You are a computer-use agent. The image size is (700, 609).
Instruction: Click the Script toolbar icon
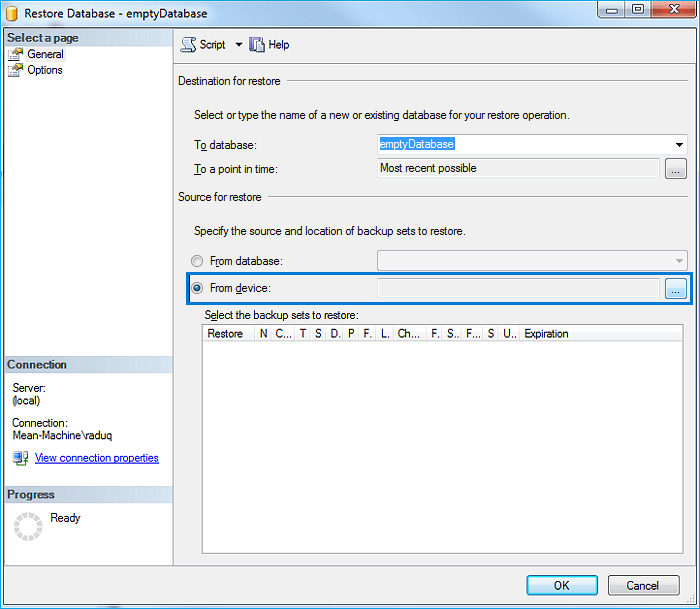188,45
